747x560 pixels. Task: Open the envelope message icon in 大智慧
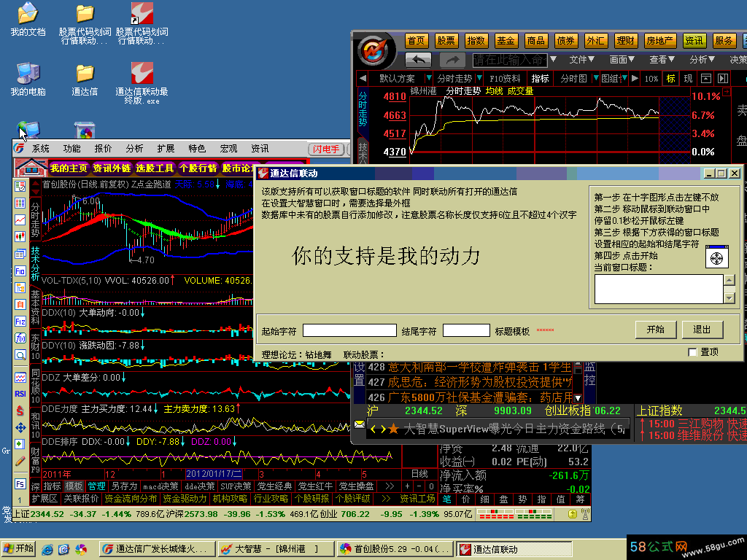(359, 424)
